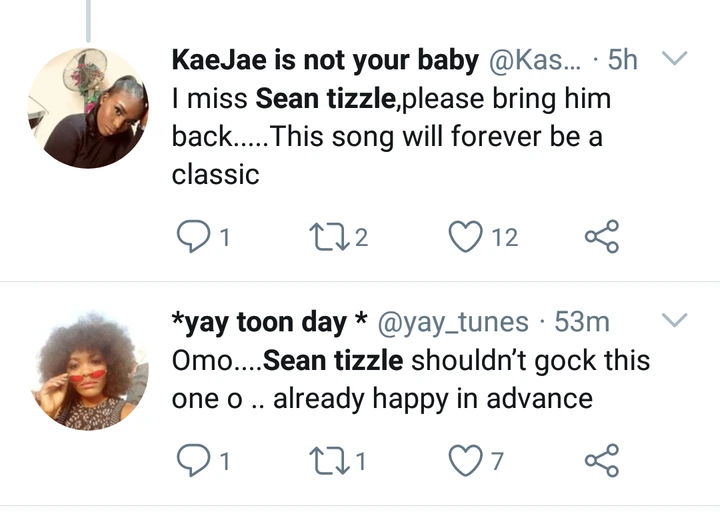Open the 5h timestamp of first tweet
720x522 pixels.
(622, 60)
